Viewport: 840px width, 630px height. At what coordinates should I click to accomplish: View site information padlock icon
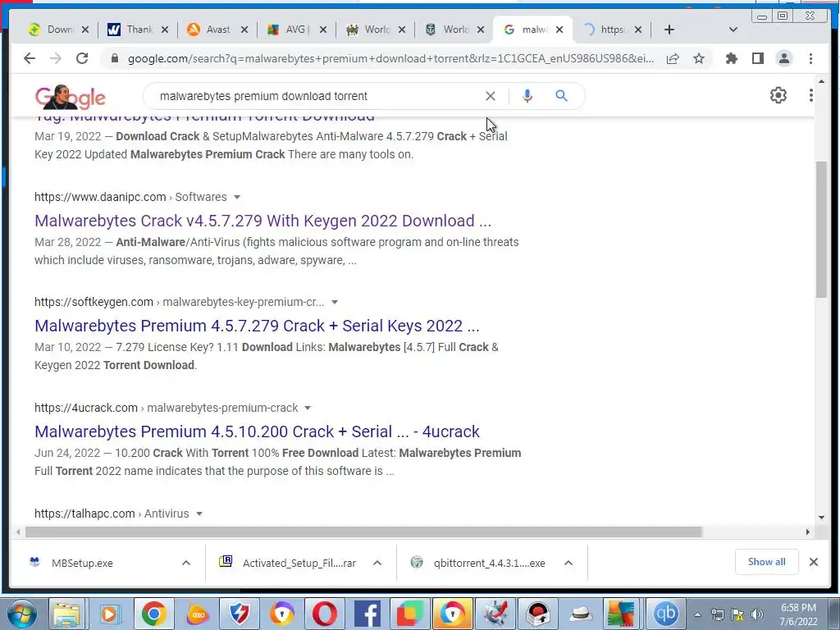114,58
